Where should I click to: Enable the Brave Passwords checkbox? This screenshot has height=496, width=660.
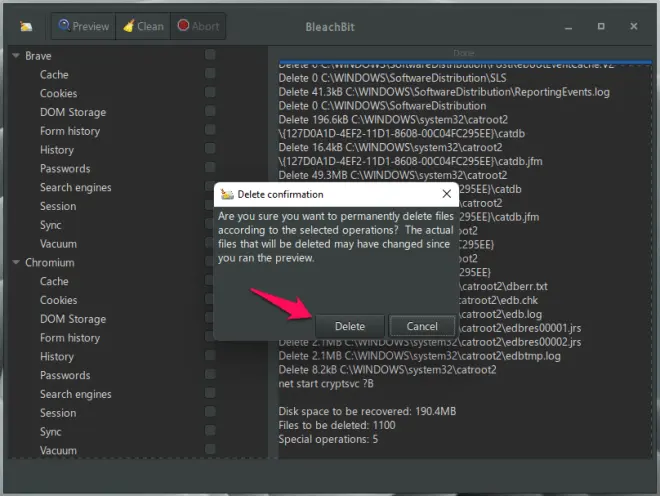210,167
